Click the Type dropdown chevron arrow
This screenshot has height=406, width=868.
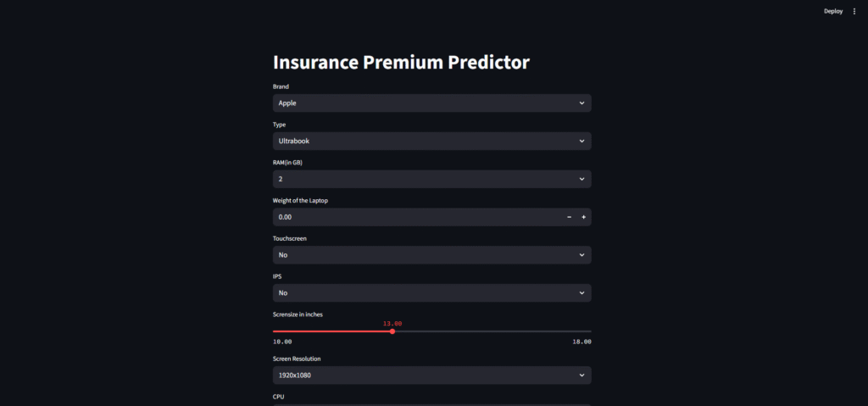(581, 141)
